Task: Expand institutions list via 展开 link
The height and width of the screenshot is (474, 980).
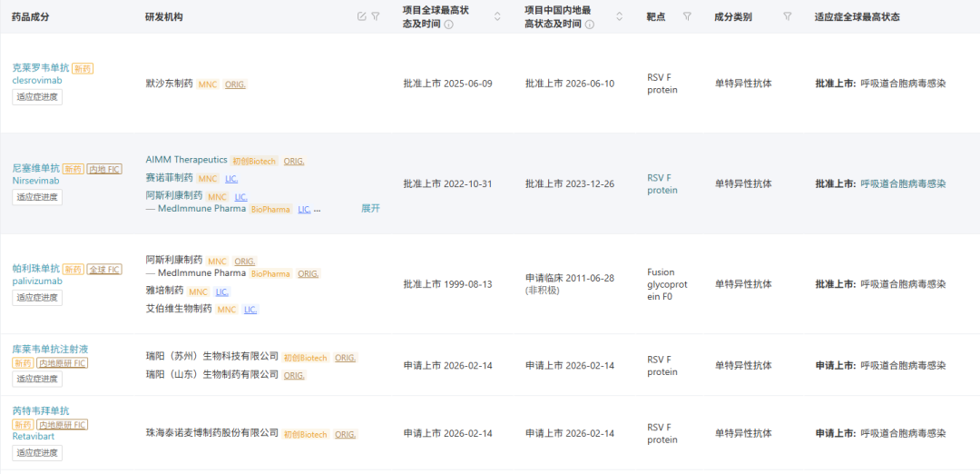Action: tap(370, 209)
